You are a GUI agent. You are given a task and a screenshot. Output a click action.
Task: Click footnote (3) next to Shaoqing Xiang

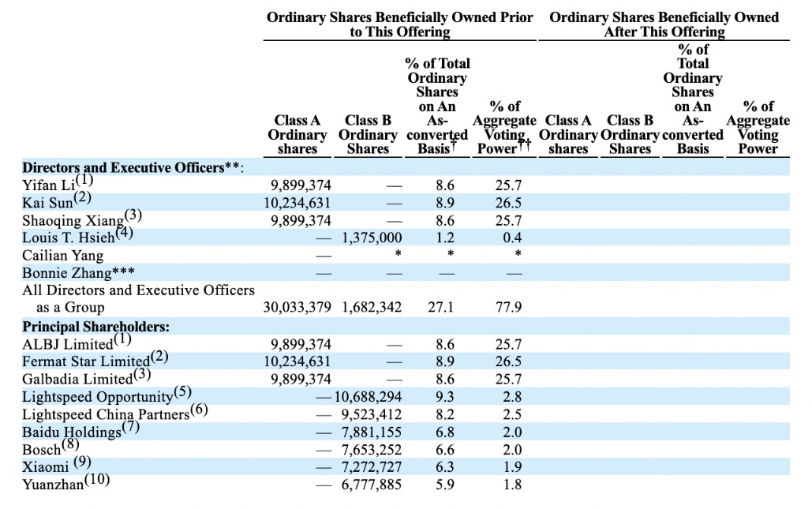(133, 215)
